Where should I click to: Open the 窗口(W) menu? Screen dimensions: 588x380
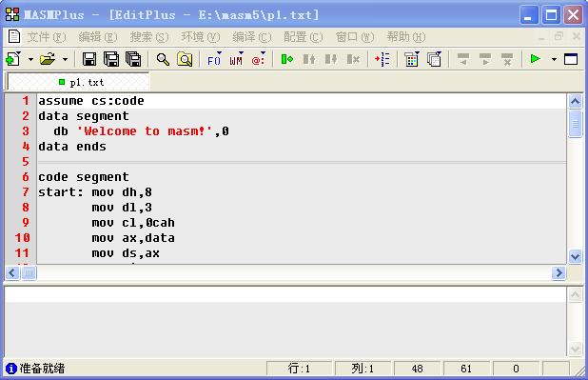pyautogui.click(x=355, y=37)
